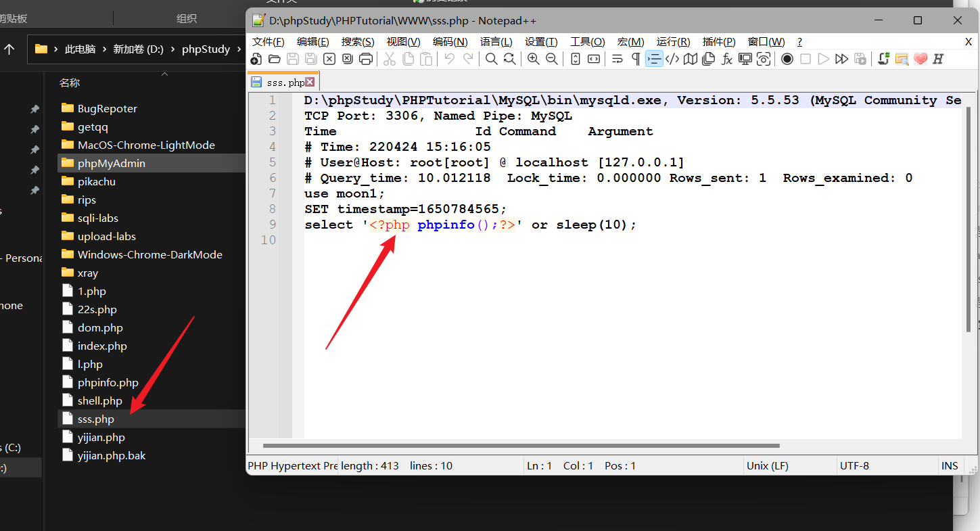The width and height of the screenshot is (980, 531).
Task: Click the Print toolbar icon
Action: [365, 59]
